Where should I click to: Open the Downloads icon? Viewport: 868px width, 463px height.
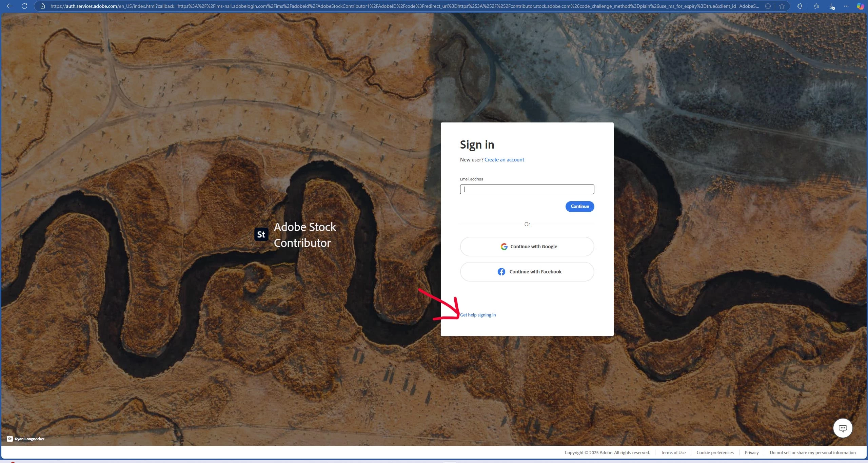832,6
